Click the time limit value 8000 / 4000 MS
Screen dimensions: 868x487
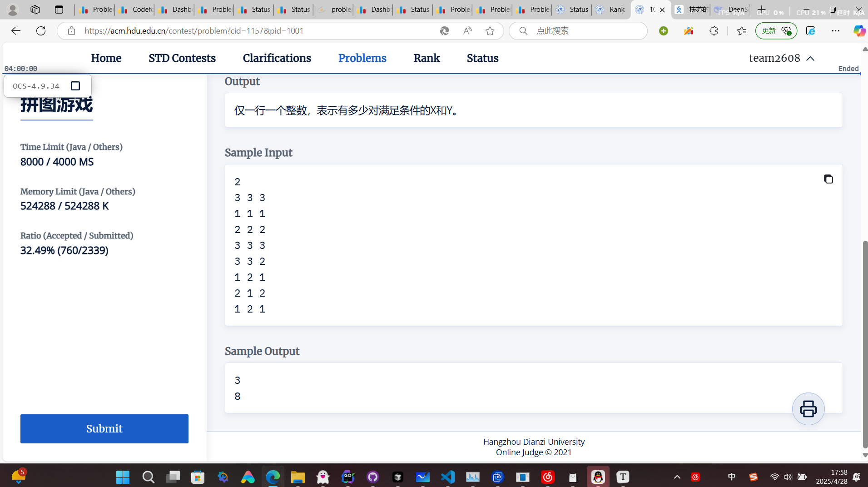[x=57, y=162]
